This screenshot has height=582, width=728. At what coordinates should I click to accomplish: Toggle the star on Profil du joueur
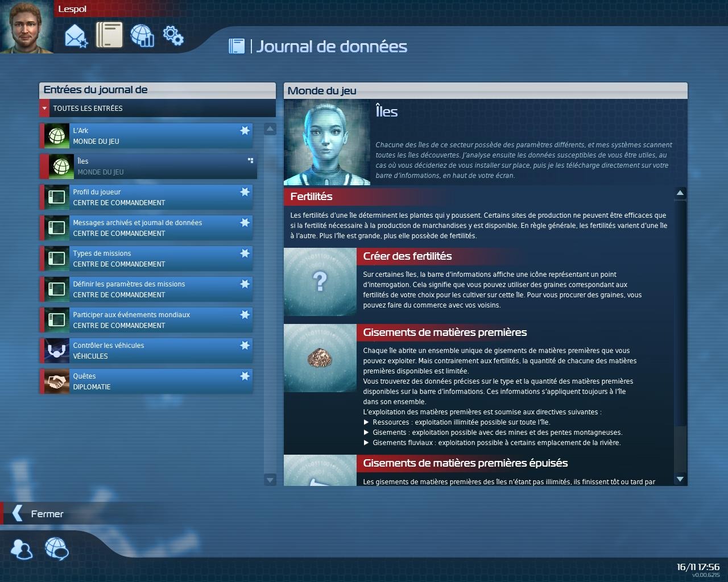click(245, 192)
